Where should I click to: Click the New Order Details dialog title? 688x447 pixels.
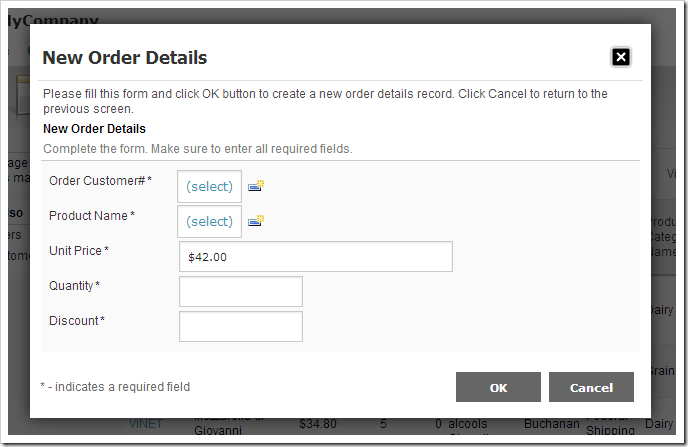pos(124,58)
